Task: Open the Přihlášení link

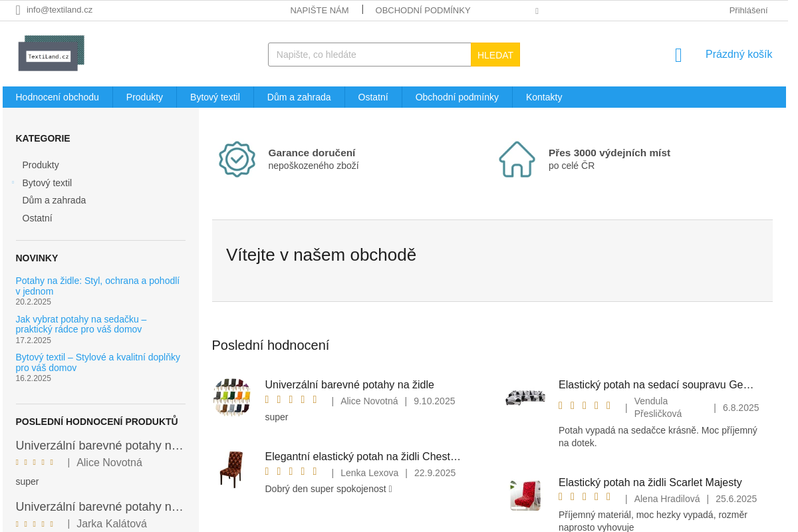Action: pyautogui.click(x=747, y=10)
